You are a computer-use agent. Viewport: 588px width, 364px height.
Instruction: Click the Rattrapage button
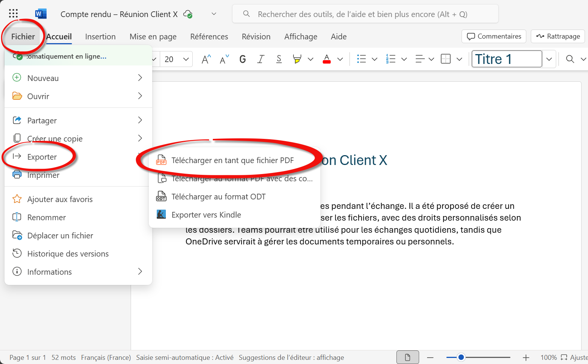pyautogui.click(x=558, y=36)
